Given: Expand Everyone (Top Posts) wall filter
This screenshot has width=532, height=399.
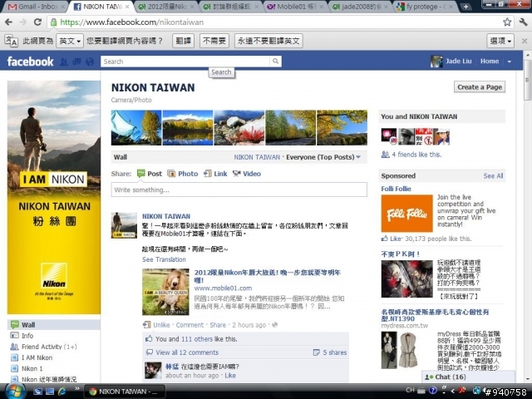Looking at the screenshot, I should pos(323,157).
